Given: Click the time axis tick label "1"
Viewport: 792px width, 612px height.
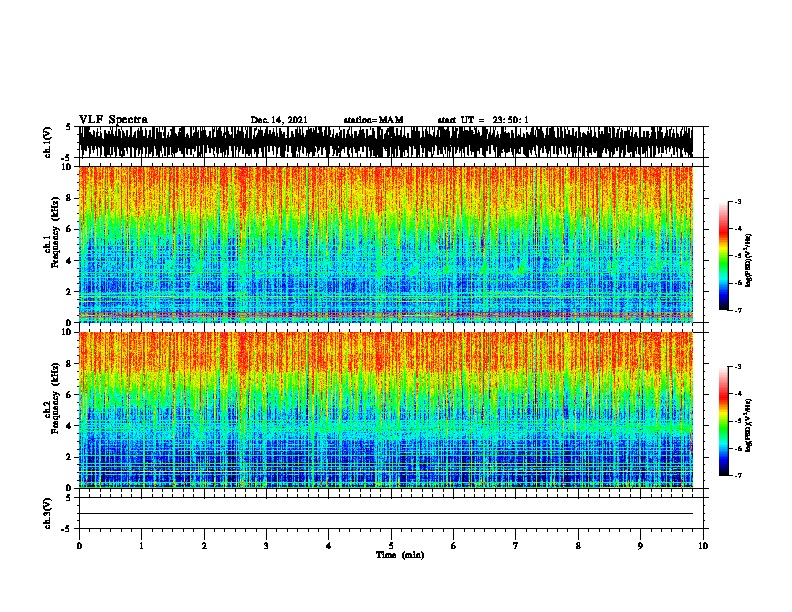Looking at the screenshot, I should pos(141,546).
